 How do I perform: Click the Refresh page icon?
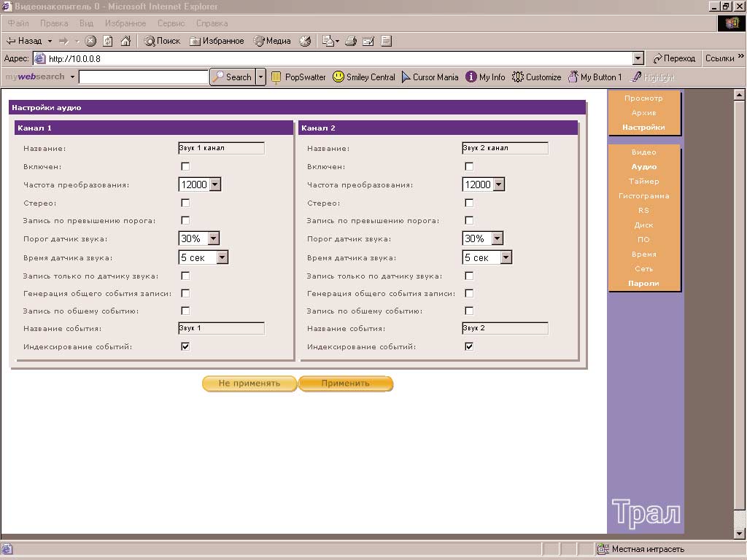click(108, 41)
